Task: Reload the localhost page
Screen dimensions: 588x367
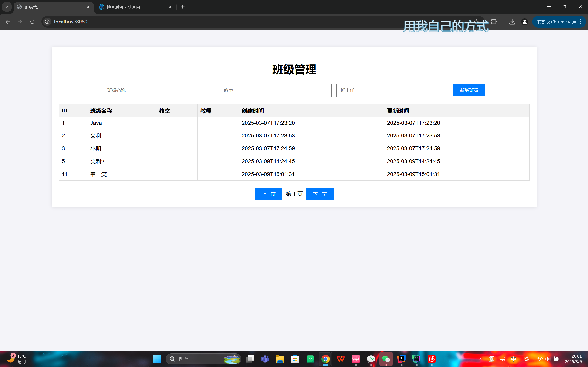Action: click(x=32, y=22)
